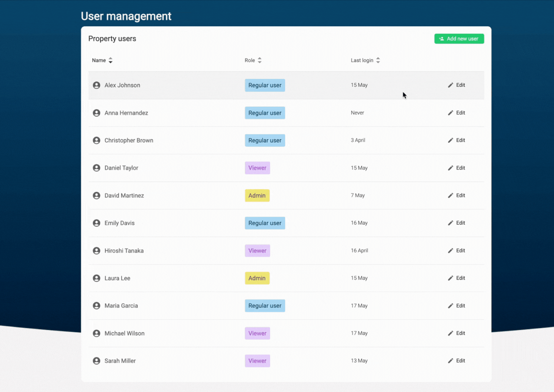Click Christopher Brown's avatar icon

tap(97, 140)
